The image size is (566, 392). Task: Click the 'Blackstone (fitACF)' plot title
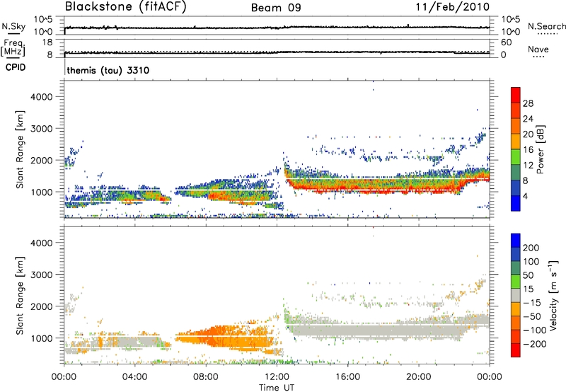click(x=126, y=6)
